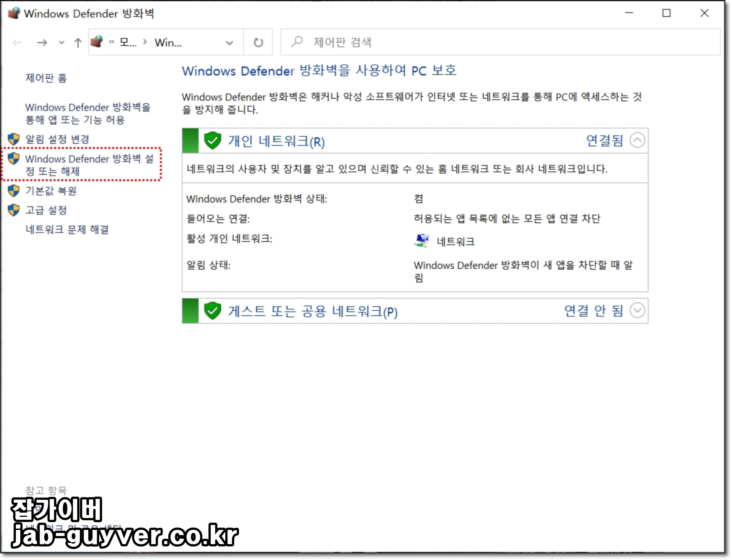Click 활성 개인 네트워크 label

[229, 238]
